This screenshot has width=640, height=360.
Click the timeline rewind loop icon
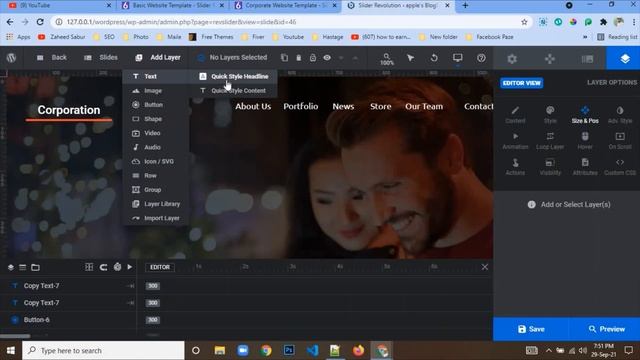coord(103,267)
